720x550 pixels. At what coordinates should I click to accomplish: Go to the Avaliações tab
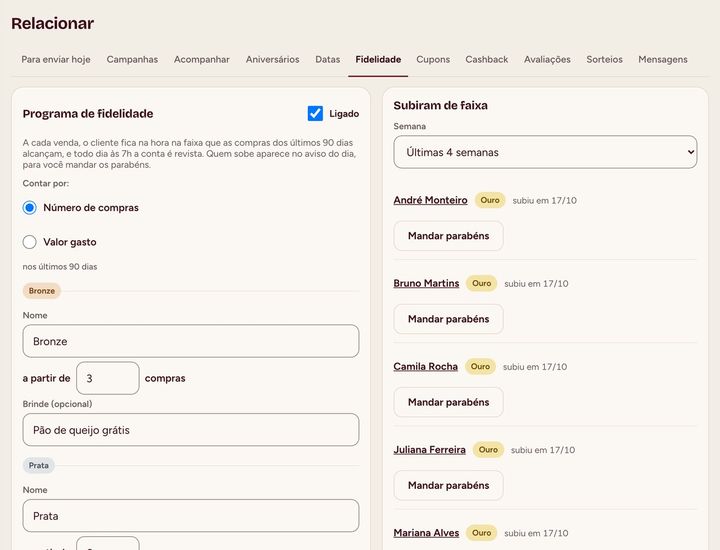tap(547, 59)
